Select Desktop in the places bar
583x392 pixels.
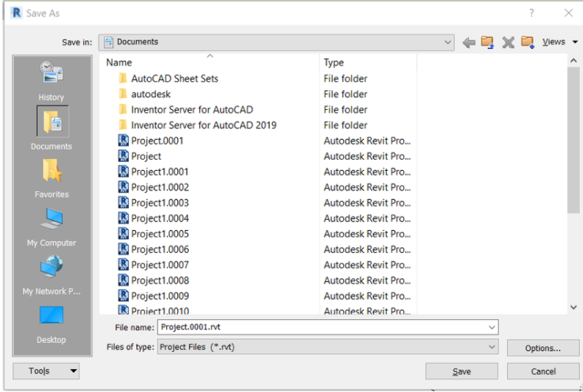click(x=51, y=325)
